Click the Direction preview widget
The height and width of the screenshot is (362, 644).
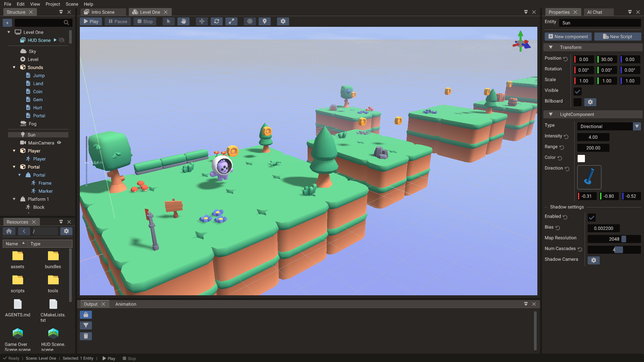coord(589,177)
